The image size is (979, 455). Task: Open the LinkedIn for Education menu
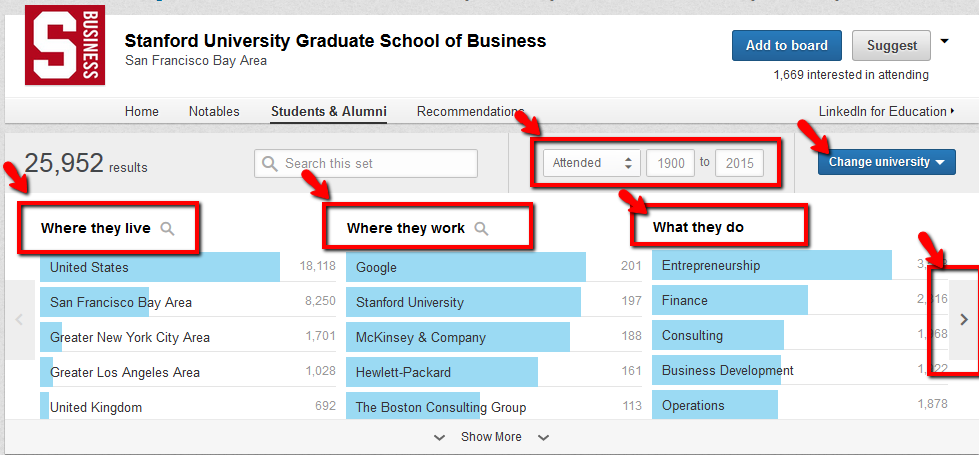point(887,112)
